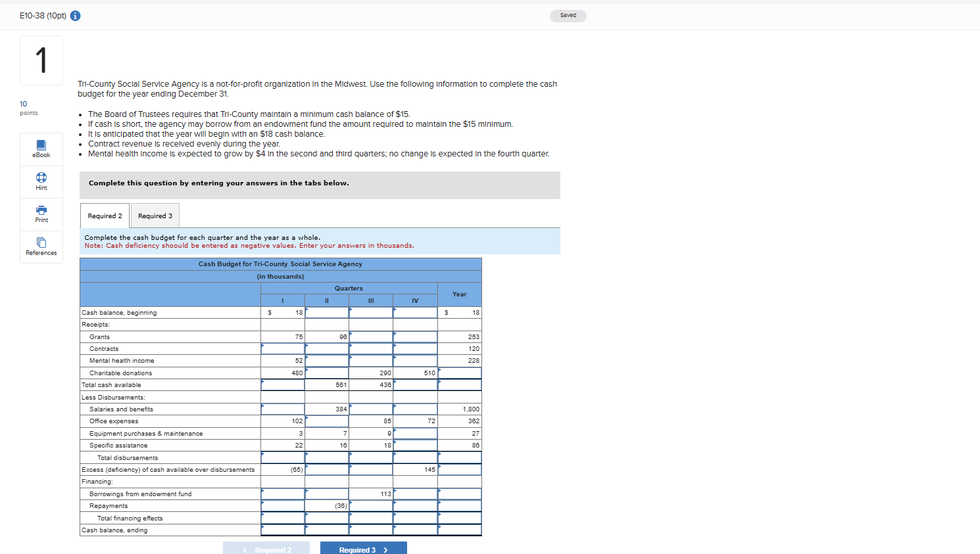Screen dimensions: 980x554
Task: Click Mental health income Quarter III cell
Action: tap(371, 361)
